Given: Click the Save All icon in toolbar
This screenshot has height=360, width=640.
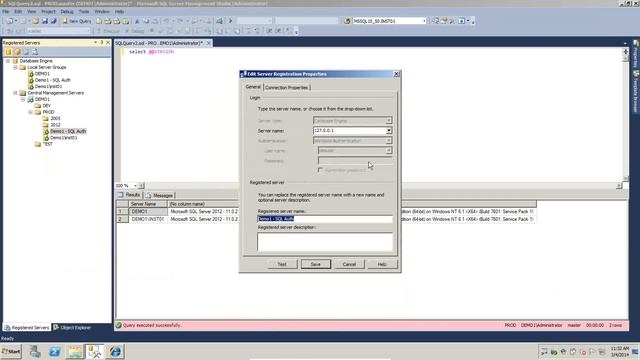Looking at the screenshot, I should [53, 21].
